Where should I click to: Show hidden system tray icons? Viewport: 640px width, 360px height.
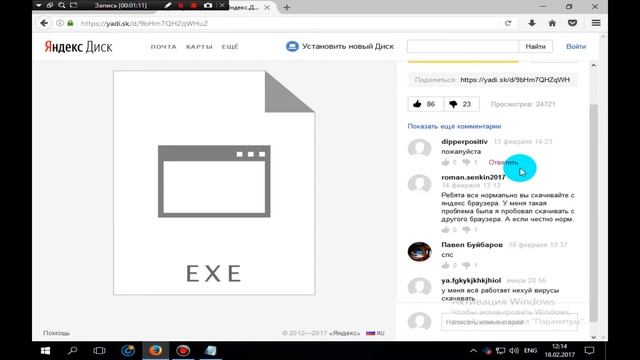click(x=473, y=351)
